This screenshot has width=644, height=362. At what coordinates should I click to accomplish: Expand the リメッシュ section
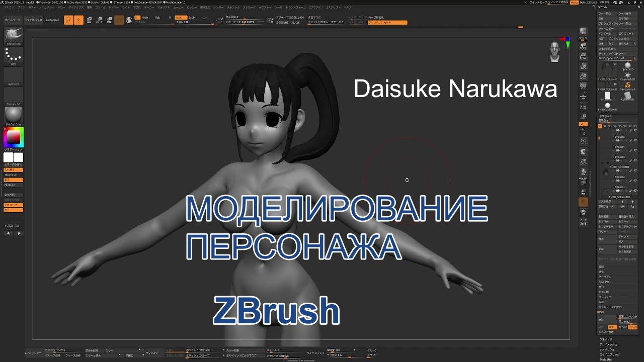[x=605, y=297]
